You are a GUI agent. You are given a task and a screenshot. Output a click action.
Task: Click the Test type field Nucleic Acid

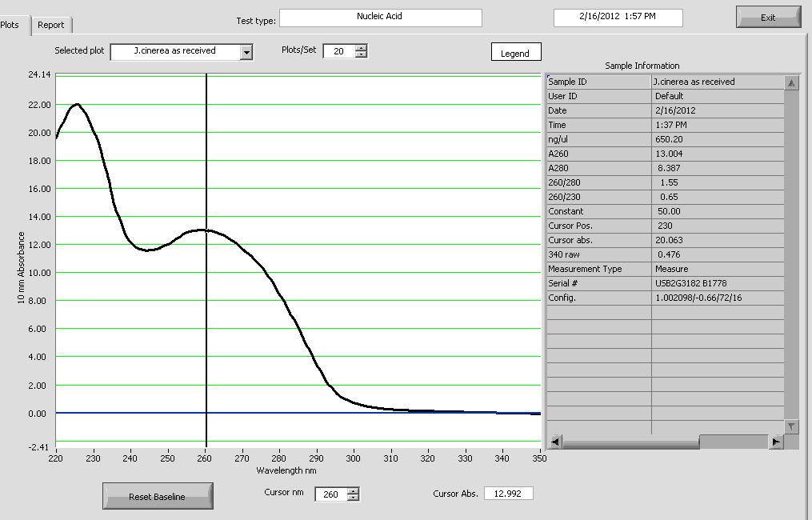380,18
